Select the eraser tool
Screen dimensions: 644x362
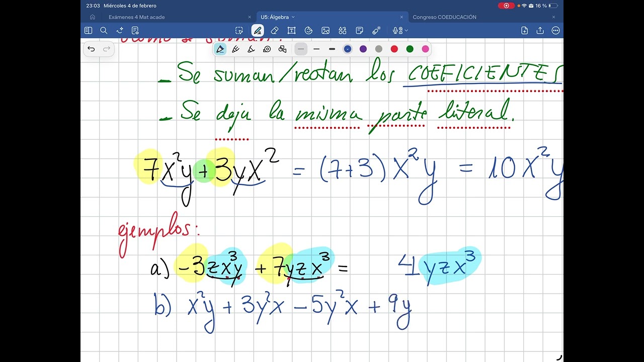(274, 31)
